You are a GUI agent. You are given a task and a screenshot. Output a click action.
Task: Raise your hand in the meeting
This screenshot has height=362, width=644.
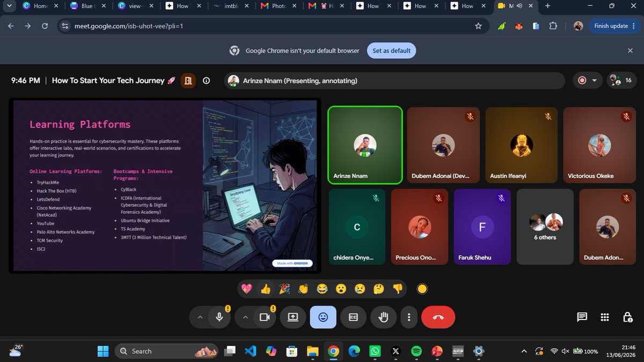(x=383, y=317)
